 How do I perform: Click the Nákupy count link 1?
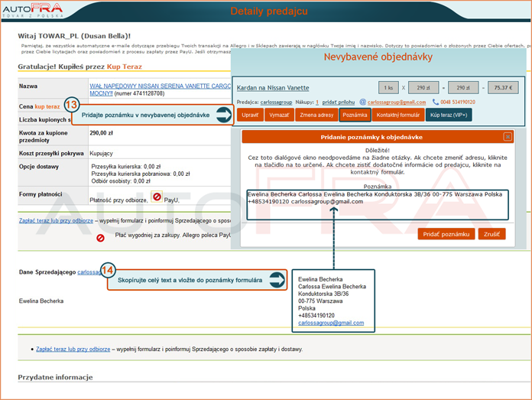click(317, 102)
